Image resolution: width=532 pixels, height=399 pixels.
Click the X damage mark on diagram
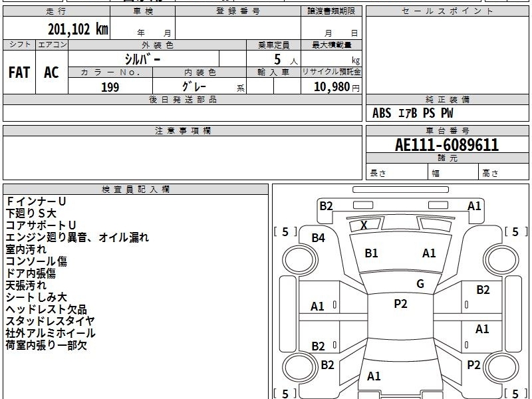[364, 225]
